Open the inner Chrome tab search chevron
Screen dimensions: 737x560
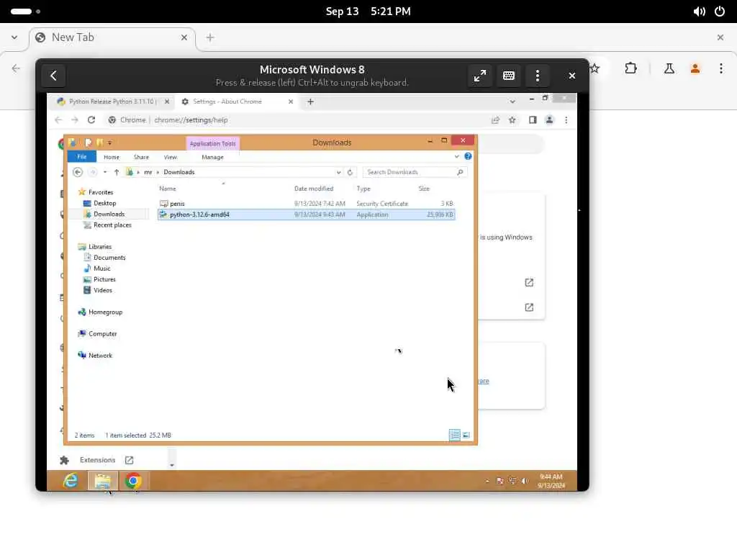(x=512, y=101)
